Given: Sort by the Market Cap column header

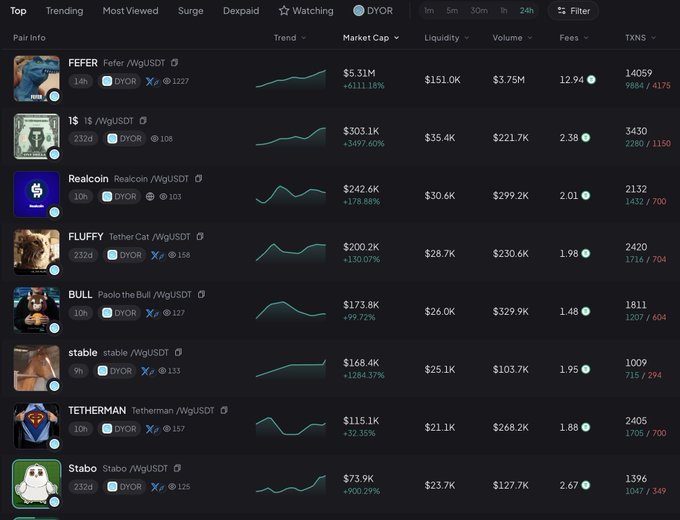Looking at the screenshot, I should pyautogui.click(x=371, y=38).
